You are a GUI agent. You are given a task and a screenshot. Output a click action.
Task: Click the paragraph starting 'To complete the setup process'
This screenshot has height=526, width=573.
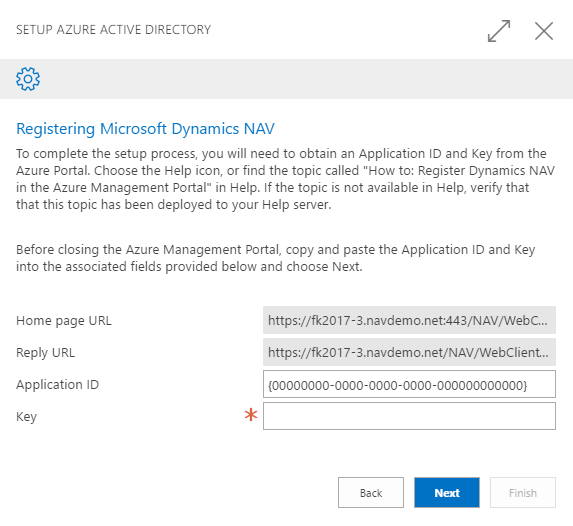click(285, 179)
